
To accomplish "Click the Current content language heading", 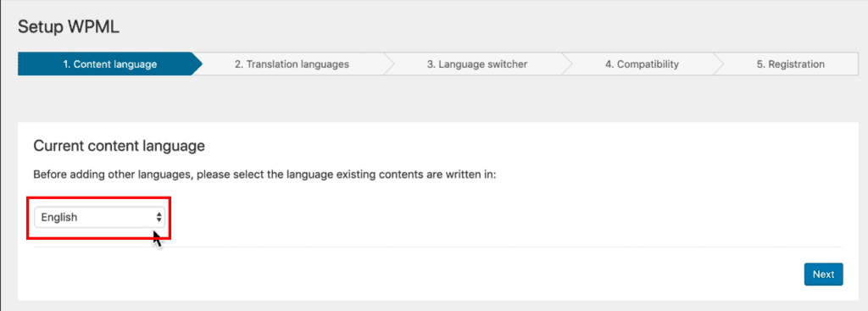I will click(x=119, y=146).
